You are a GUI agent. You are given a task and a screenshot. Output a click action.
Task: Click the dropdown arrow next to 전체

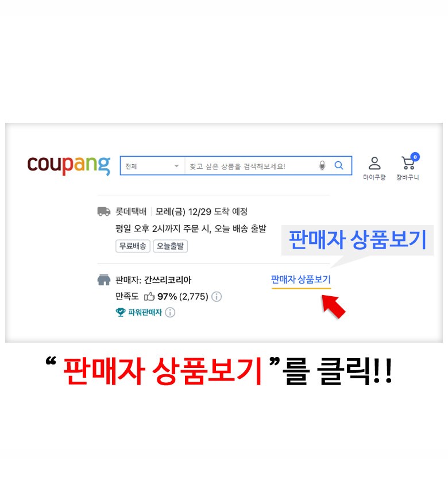pyautogui.click(x=176, y=166)
